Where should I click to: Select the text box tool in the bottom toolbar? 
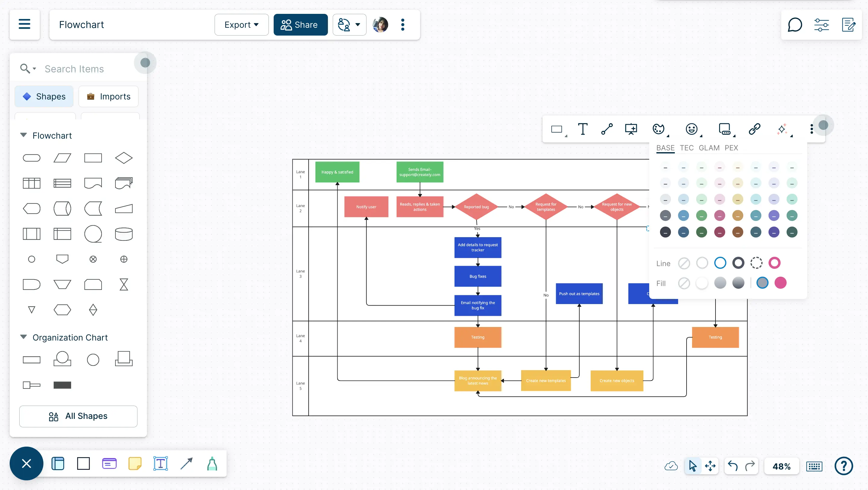click(160, 463)
